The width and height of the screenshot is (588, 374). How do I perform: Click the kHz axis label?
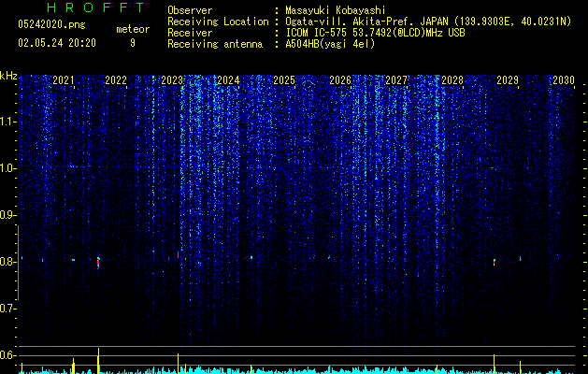point(8,76)
